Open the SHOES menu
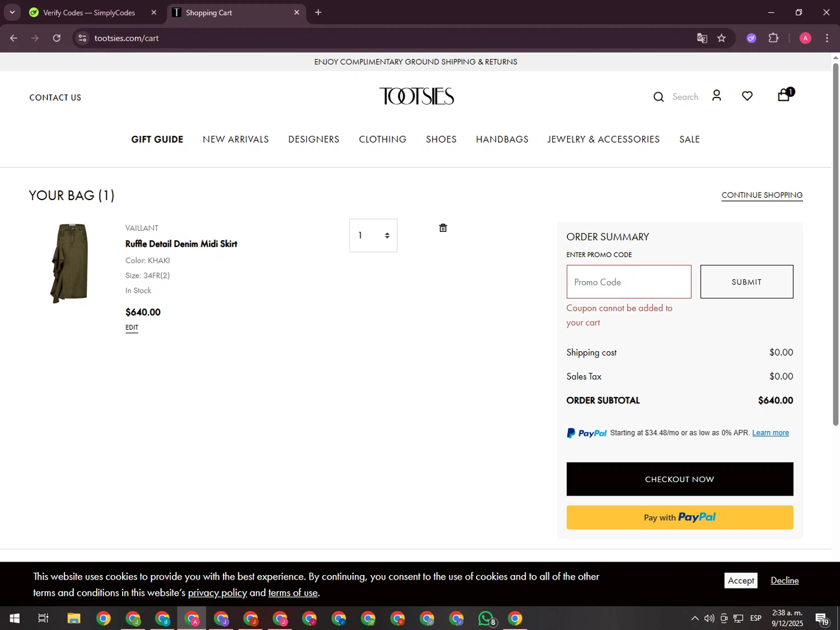 pos(441,139)
